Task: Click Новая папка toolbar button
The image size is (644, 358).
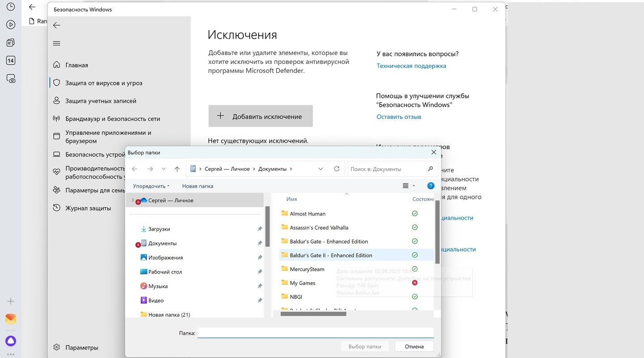Action: coord(198,186)
